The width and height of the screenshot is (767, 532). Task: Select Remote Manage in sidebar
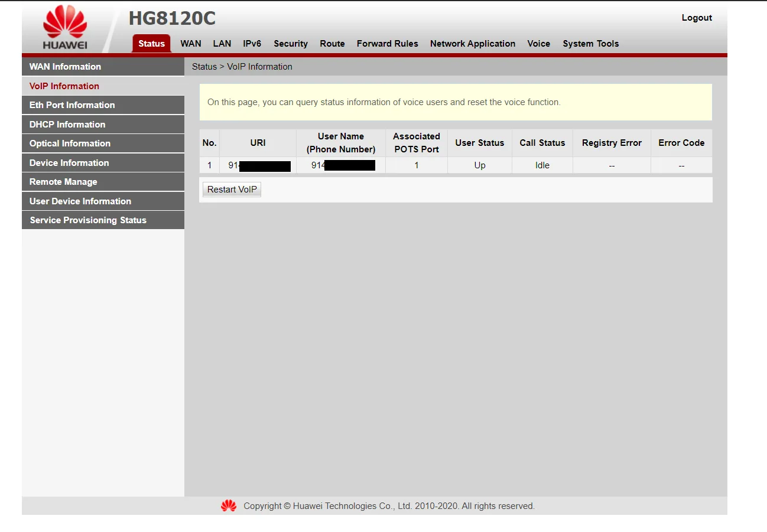point(63,182)
